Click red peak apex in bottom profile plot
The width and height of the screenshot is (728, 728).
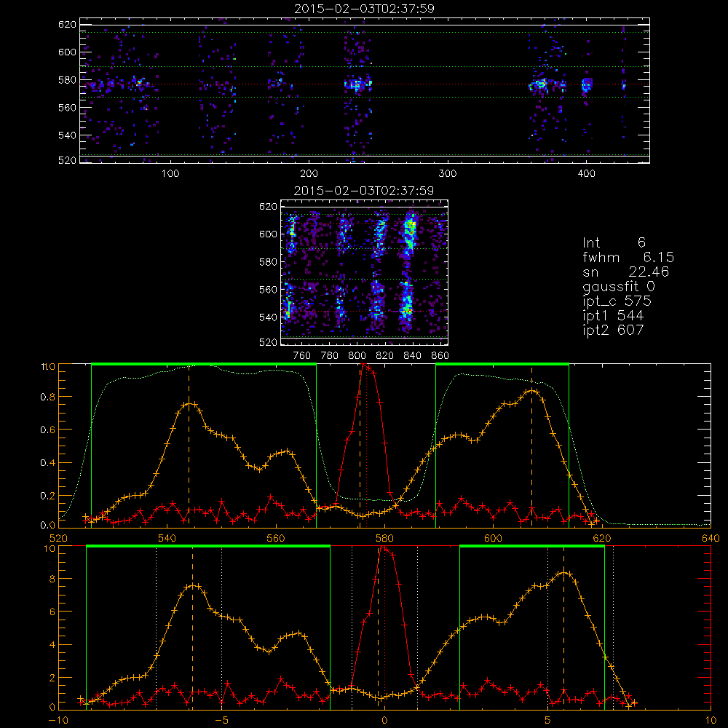[x=383, y=548]
